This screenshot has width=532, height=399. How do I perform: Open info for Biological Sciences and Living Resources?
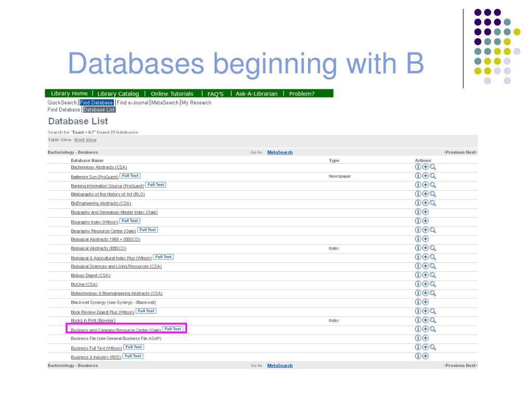coord(418,266)
